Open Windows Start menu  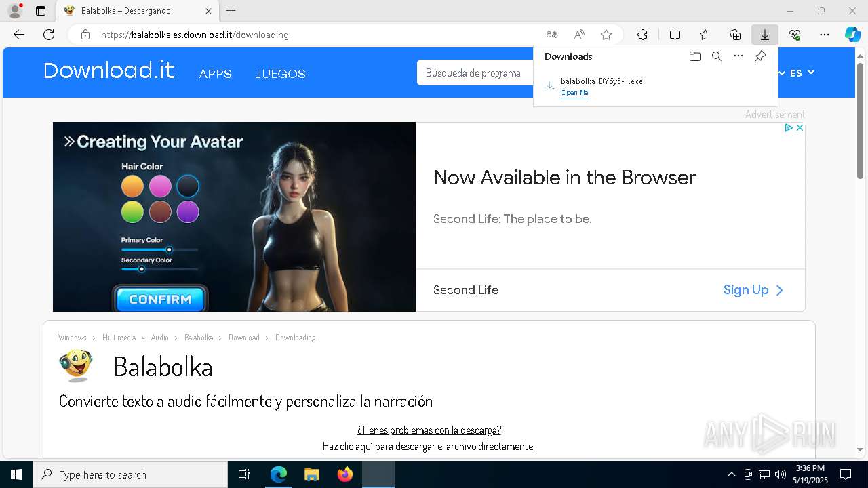pos(16,474)
